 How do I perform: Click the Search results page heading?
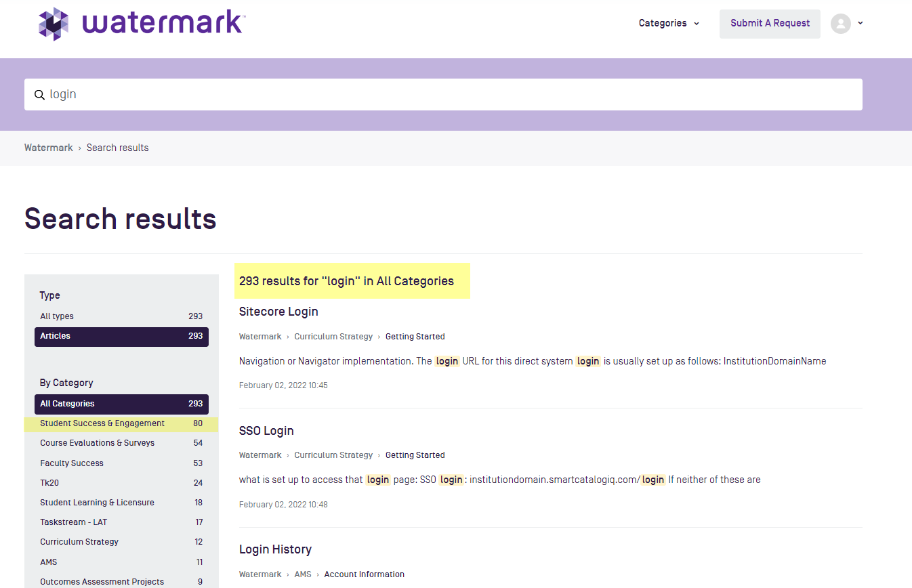pos(121,219)
